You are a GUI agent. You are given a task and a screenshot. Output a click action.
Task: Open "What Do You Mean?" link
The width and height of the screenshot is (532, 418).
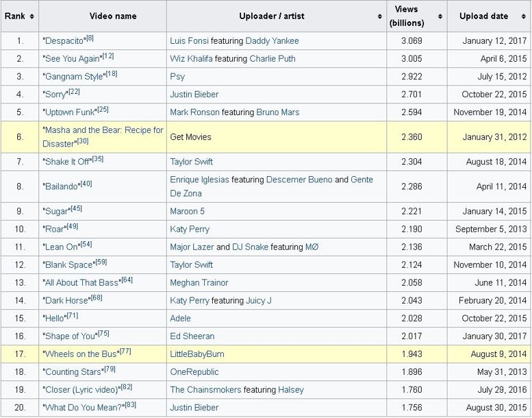84,408
